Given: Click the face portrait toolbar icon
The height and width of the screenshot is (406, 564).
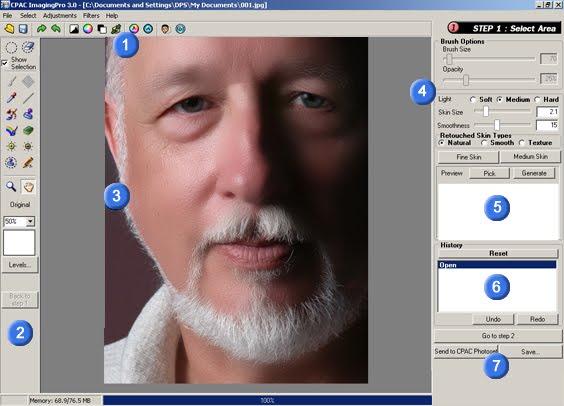Looking at the screenshot, I should 165,29.
